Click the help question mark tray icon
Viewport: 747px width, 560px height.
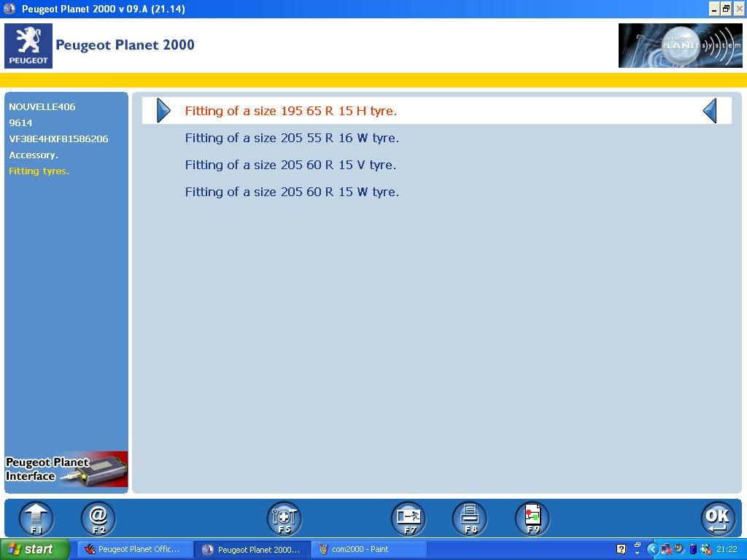click(x=621, y=549)
